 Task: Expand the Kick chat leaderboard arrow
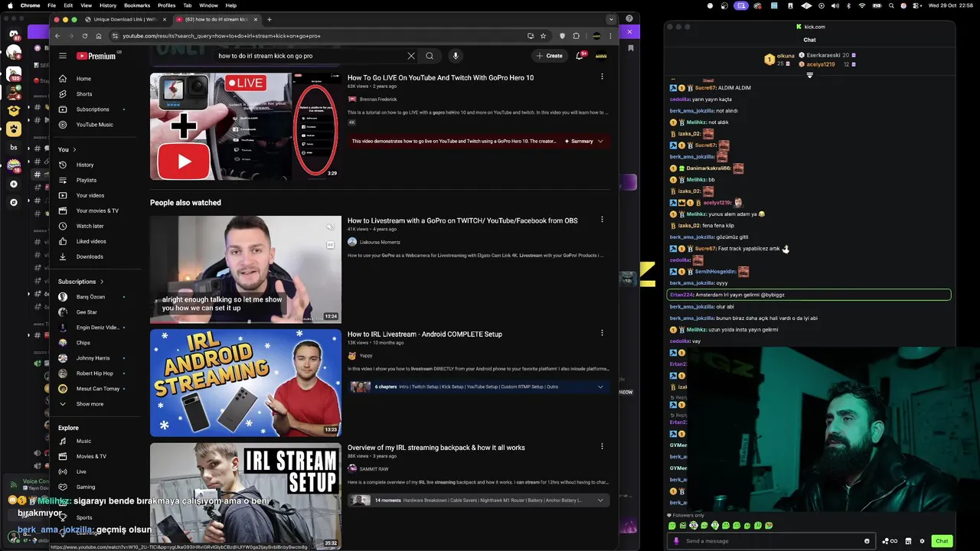(809, 75)
